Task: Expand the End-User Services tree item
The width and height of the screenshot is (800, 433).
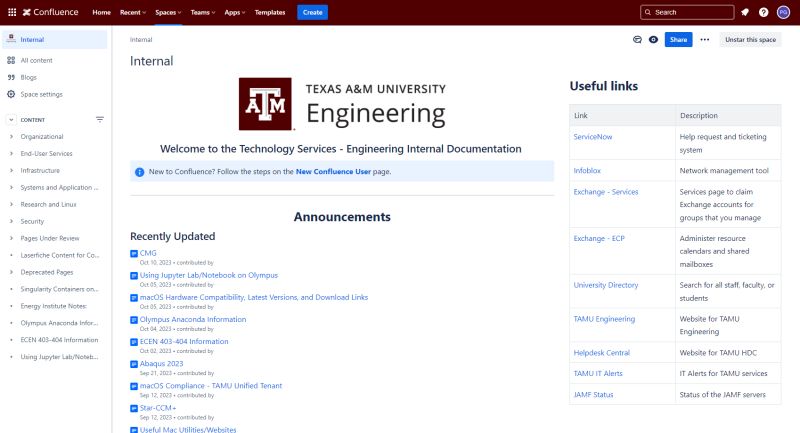Action: pyautogui.click(x=11, y=154)
